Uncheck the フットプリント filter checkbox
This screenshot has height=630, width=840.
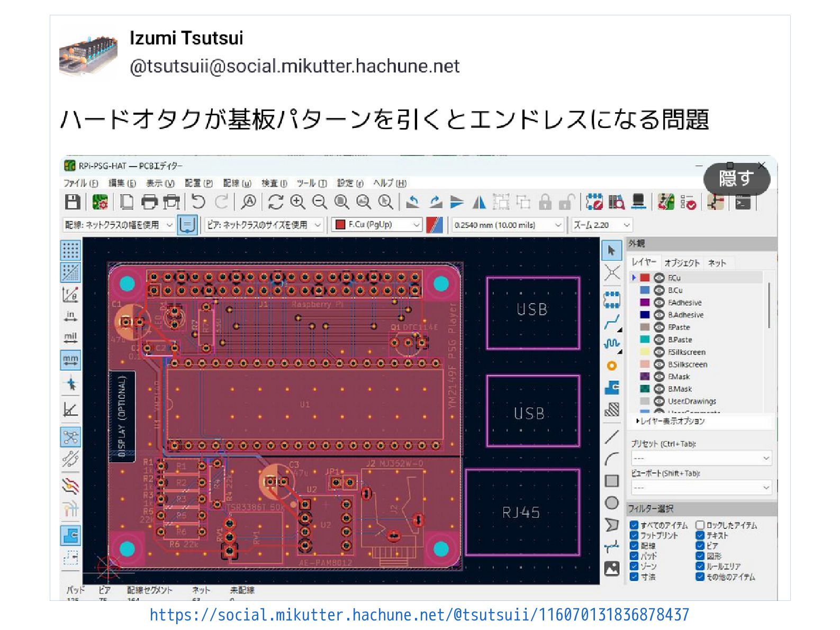[x=634, y=535]
